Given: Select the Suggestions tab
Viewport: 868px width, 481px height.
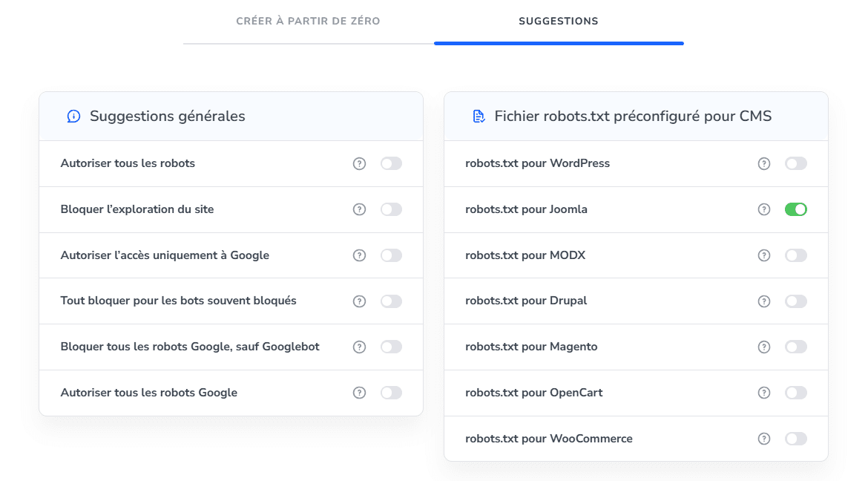Looking at the screenshot, I should (559, 22).
